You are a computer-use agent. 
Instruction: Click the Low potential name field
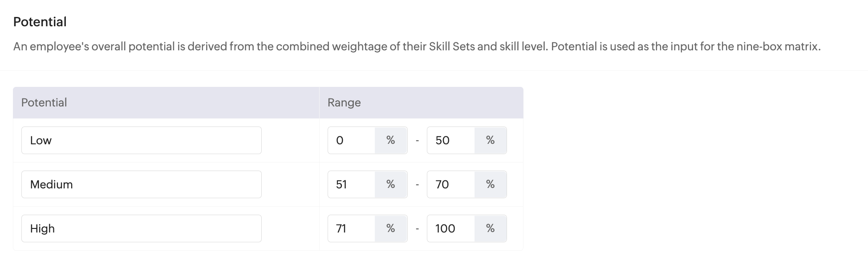pyautogui.click(x=141, y=140)
